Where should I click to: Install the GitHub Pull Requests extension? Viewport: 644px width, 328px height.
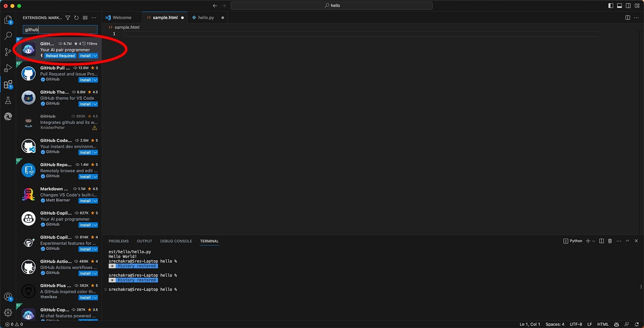85,80
